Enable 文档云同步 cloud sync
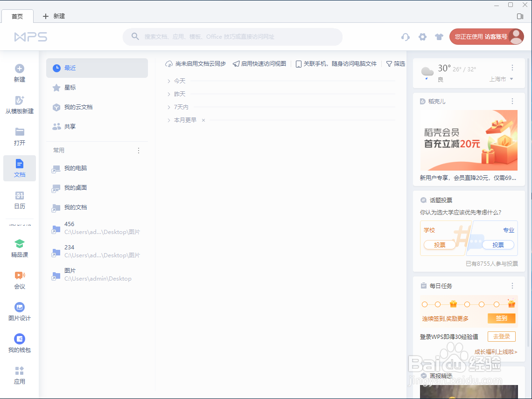The width and height of the screenshot is (532, 399). [196, 64]
